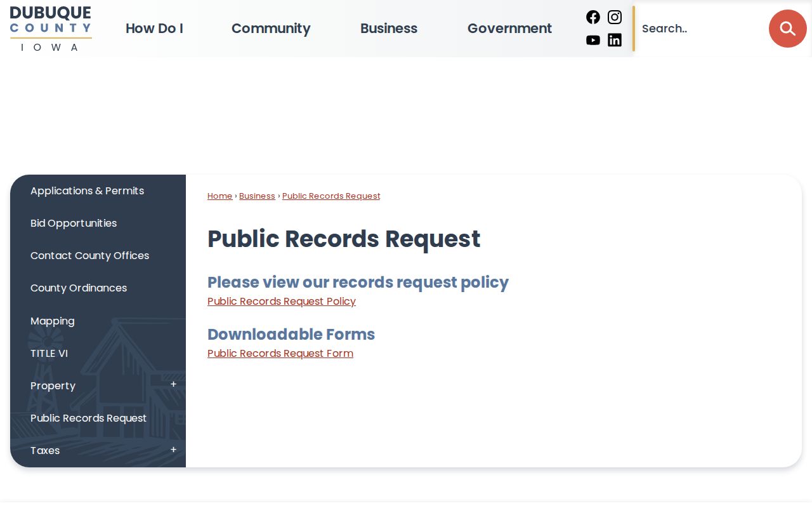Image resolution: width=812 pixels, height=508 pixels.
Task: Open the Instagram social icon
Action: 615,17
